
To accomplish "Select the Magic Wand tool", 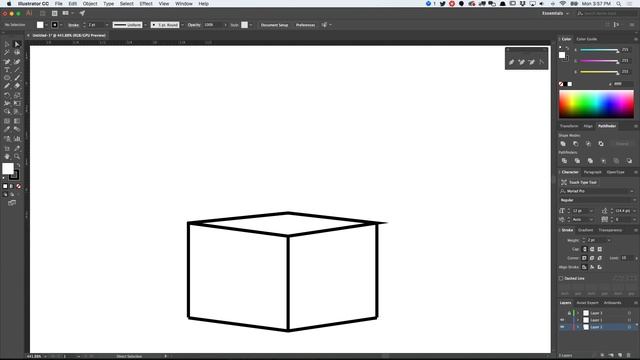I will (x=7, y=53).
